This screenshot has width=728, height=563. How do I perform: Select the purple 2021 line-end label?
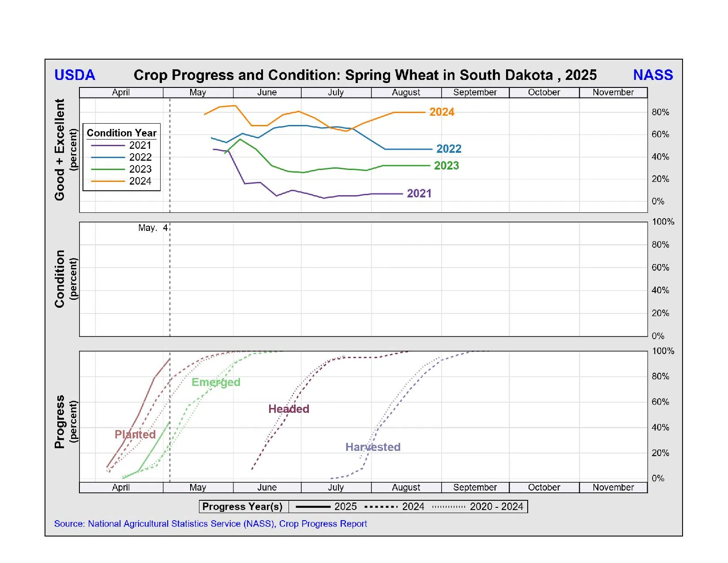(419, 193)
